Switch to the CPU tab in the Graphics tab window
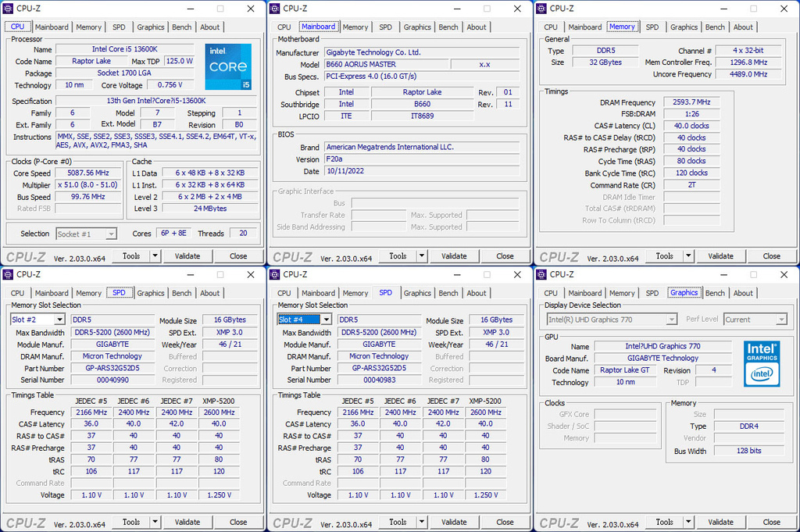This screenshot has height=532, width=800. pyautogui.click(x=551, y=293)
